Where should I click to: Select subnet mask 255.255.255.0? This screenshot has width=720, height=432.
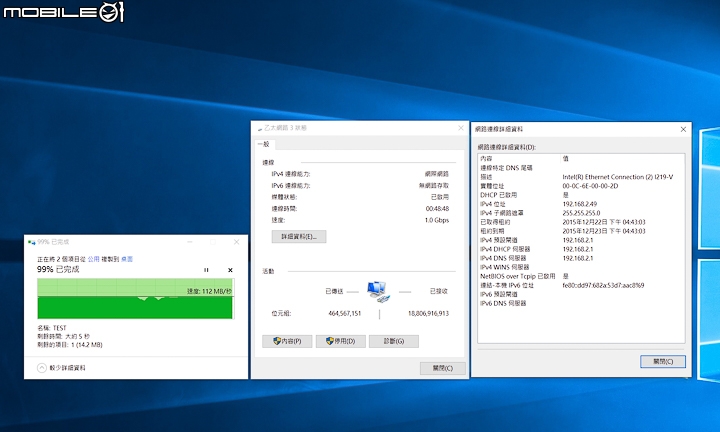pyautogui.click(x=581, y=213)
